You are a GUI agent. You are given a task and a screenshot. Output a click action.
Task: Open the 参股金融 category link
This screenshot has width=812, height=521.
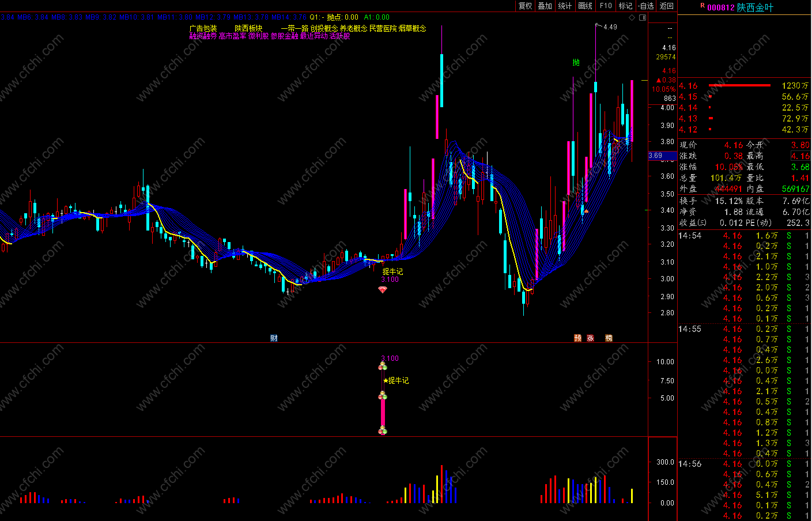284,36
